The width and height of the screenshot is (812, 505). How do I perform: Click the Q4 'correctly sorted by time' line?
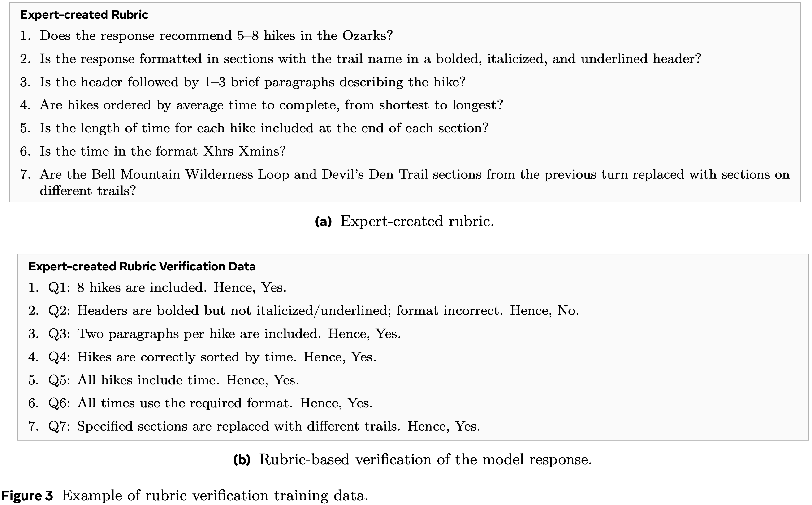[226, 357]
